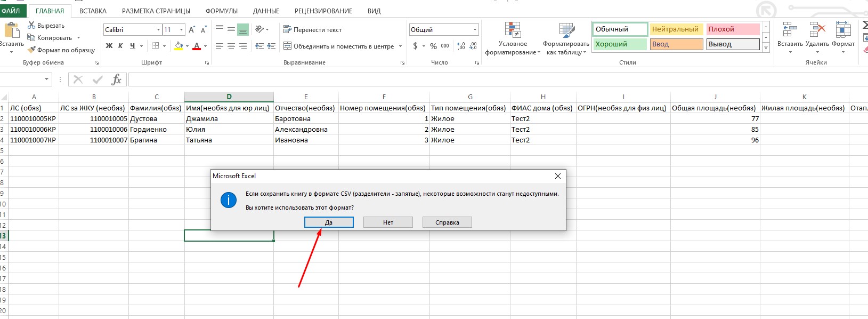Expand the fill color dropdown arrow
The image size is (868, 319).
[187, 46]
